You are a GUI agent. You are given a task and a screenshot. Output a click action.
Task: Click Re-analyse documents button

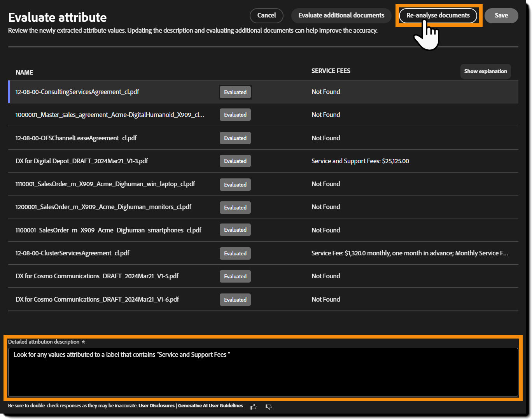point(438,16)
